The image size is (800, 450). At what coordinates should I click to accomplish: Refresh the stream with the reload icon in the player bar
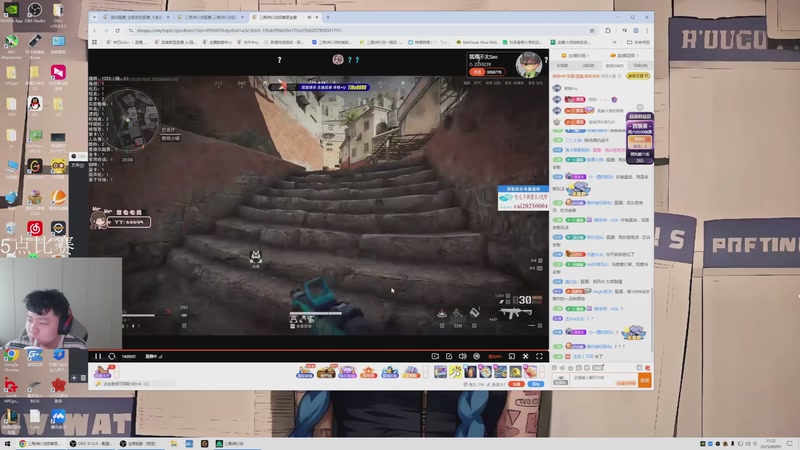coord(112,356)
